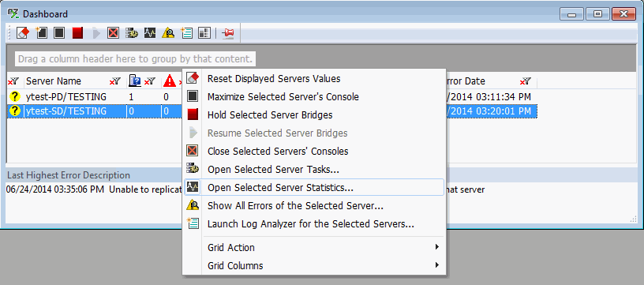The width and height of the screenshot is (644, 285).
Task: Click the grid layout toolbar icon
Action: click(x=204, y=33)
